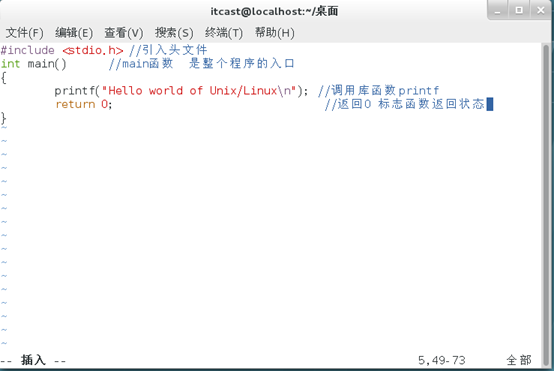Close the terminal window

click(541, 10)
